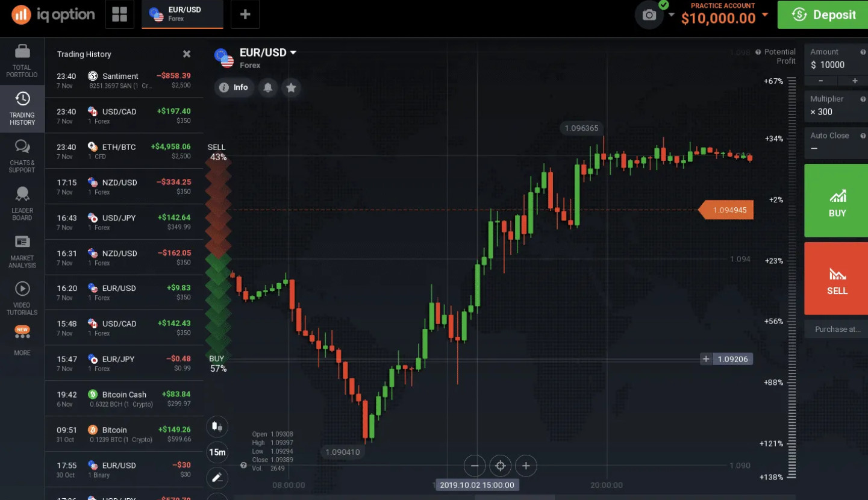
Task: Decrease amount with minus stepper
Action: (820, 81)
